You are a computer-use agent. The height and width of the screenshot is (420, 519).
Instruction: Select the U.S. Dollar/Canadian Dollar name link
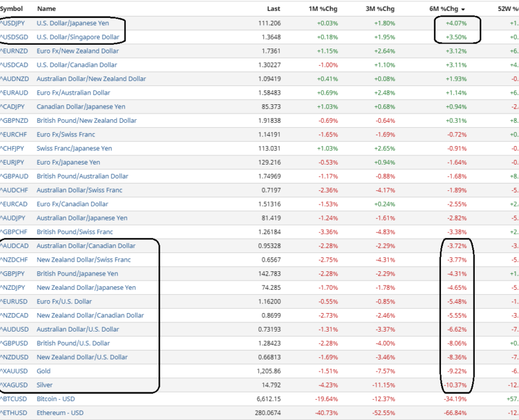point(77,65)
